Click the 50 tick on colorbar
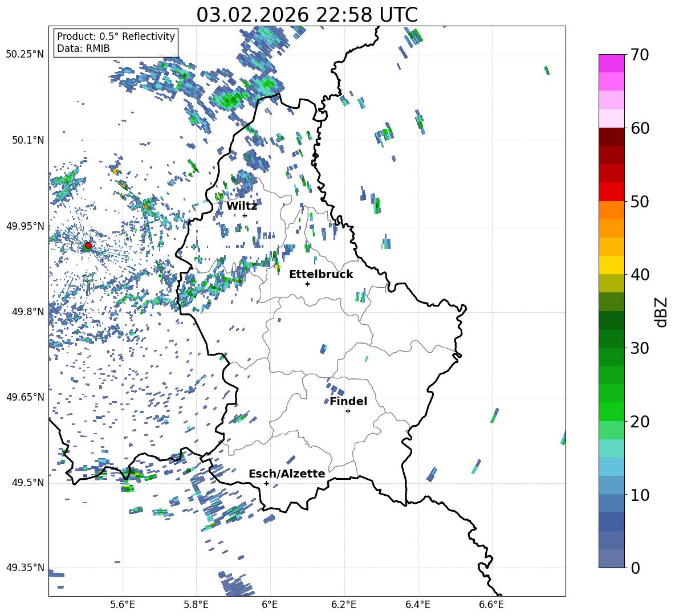 click(639, 201)
